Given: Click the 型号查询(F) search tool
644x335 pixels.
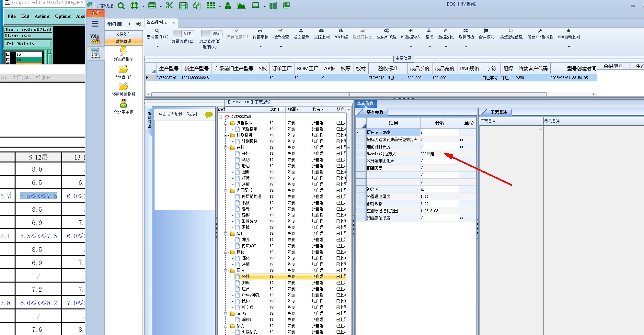Looking at the screenshot, I should click(x=157, y=34).
